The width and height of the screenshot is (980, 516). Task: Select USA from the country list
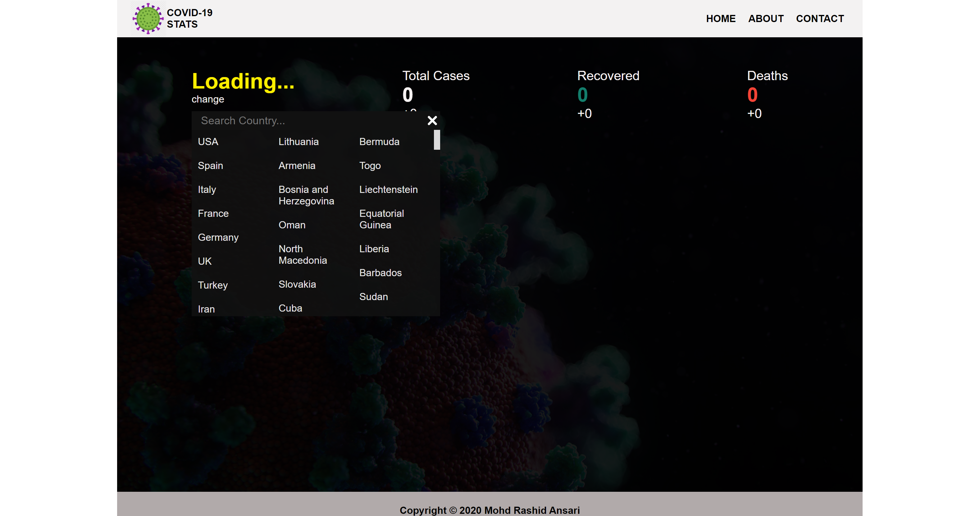[208, 142]
